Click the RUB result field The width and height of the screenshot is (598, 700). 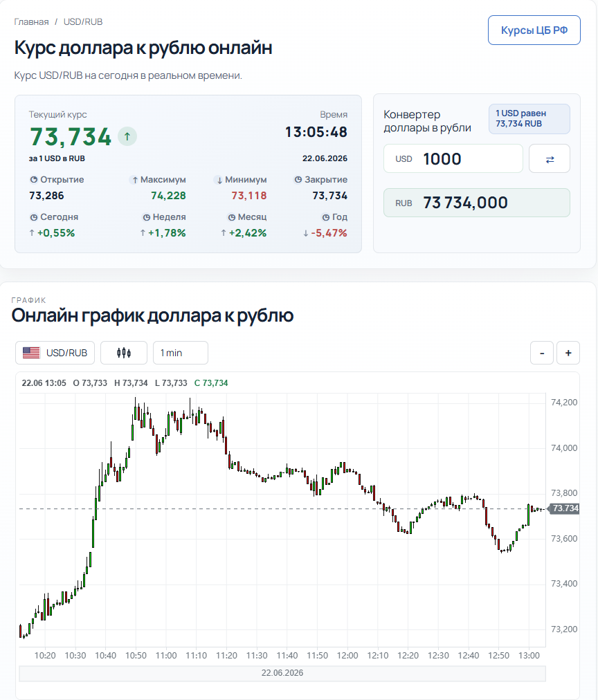click(x=476, y=203)
